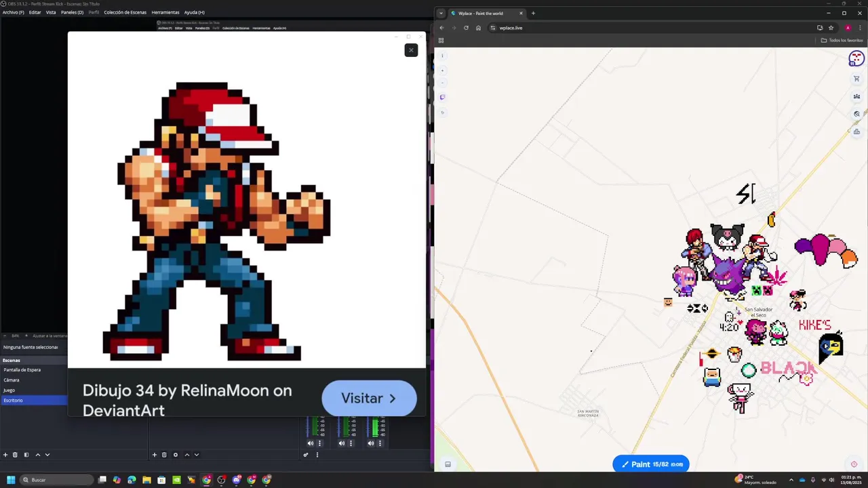
Task: Open Wplace alliance people icon
Action: (856, 96)
